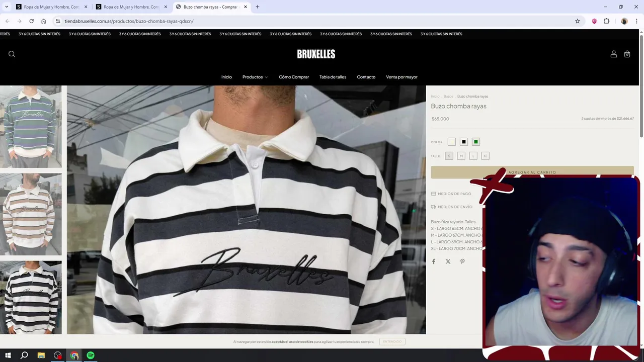Select size L option
This screenshot has width=644, height=362.
tap(473, 156)
